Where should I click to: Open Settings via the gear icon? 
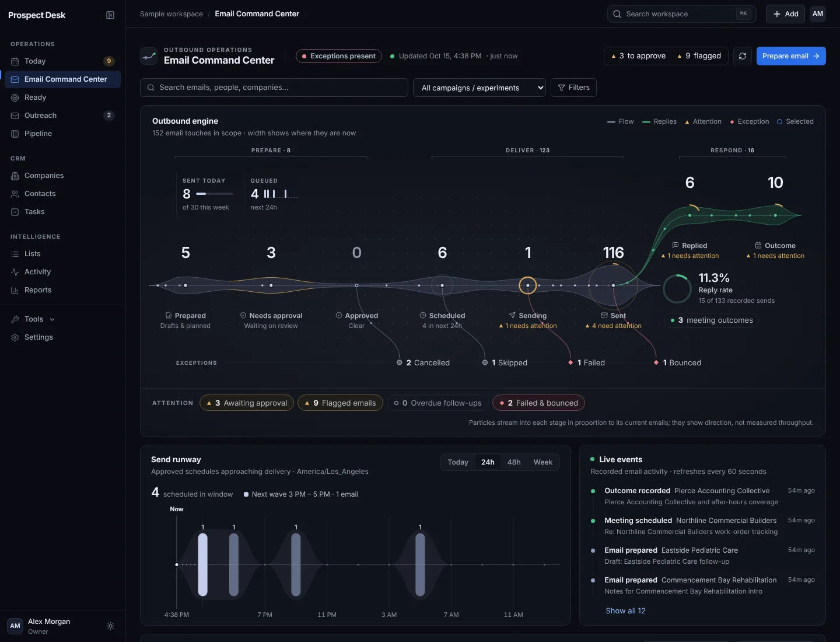pyautogui.click(x=15, y=337)
